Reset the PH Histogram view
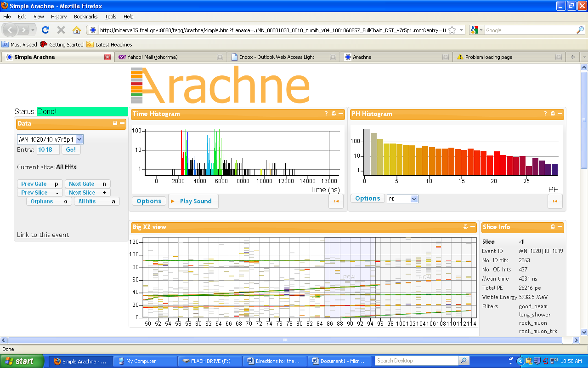This screenshot has height=368, width=588. [555, 201]
